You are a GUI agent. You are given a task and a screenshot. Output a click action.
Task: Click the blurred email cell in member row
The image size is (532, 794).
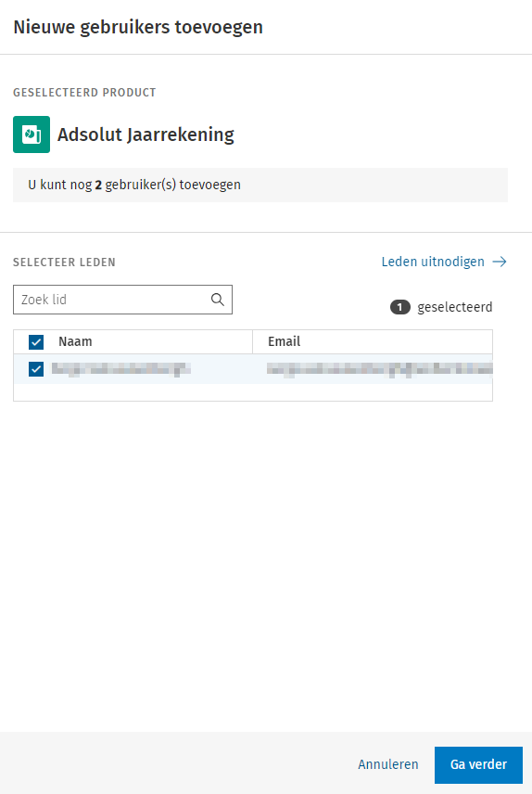tap(380, 369)
